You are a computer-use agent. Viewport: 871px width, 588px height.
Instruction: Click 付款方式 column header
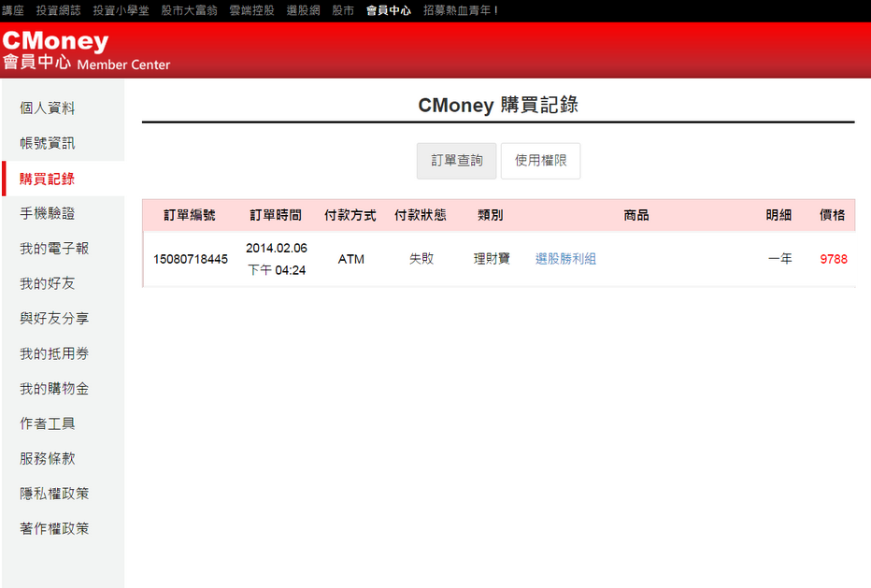[350, 215]
